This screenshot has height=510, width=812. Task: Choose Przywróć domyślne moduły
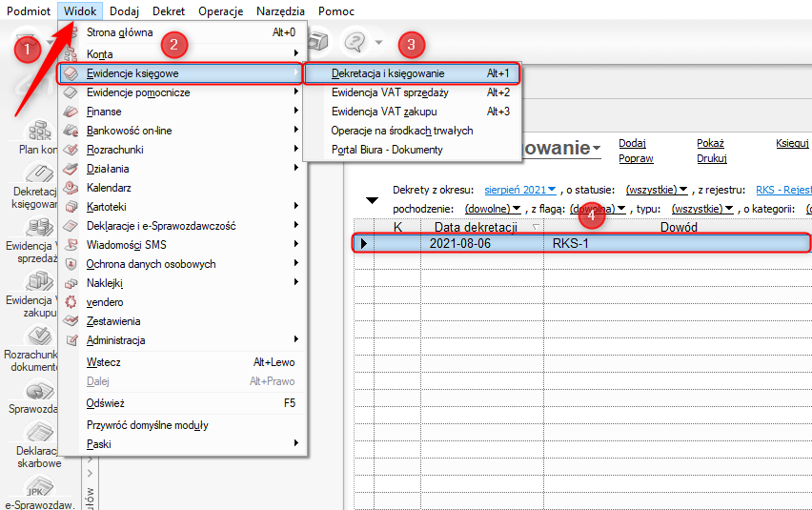[x=182, y=425]
